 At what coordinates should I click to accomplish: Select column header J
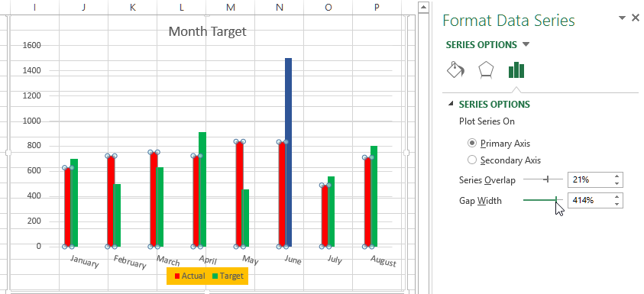84,8
